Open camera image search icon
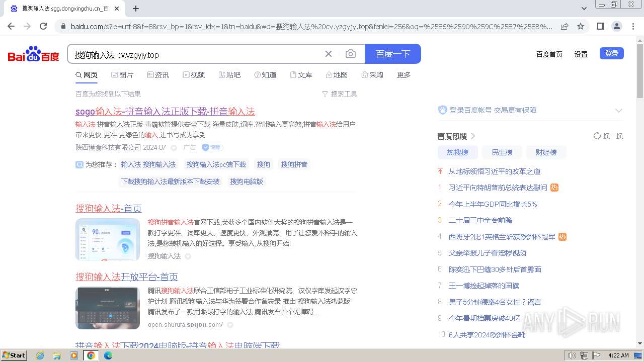 point(351,54)
